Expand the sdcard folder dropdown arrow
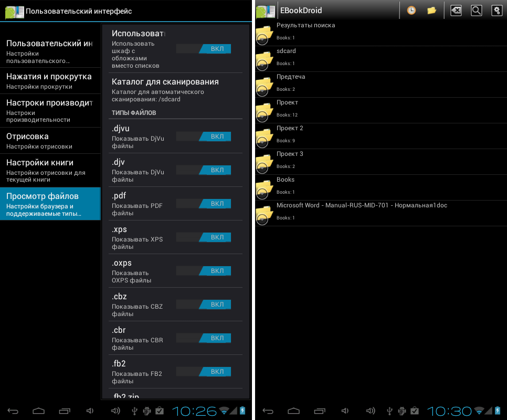 tap(262, 65)
